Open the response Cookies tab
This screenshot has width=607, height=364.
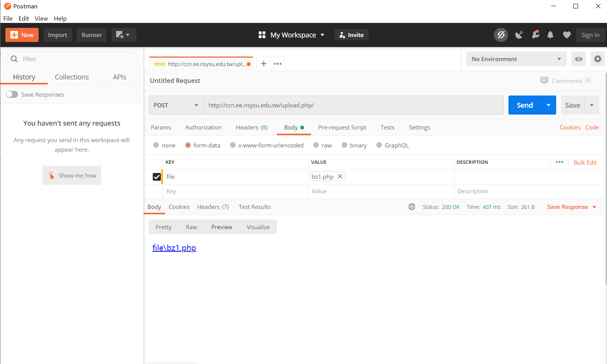[x=179, y=207]
